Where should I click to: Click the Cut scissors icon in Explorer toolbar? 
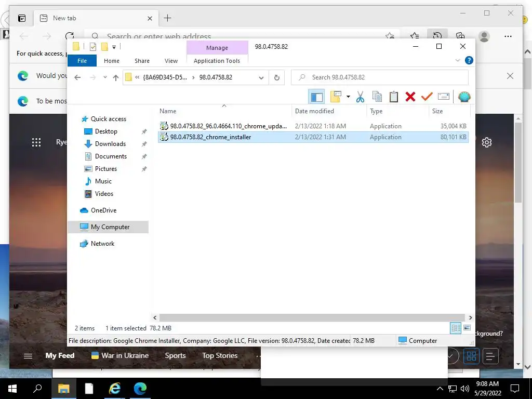(360, 97)
